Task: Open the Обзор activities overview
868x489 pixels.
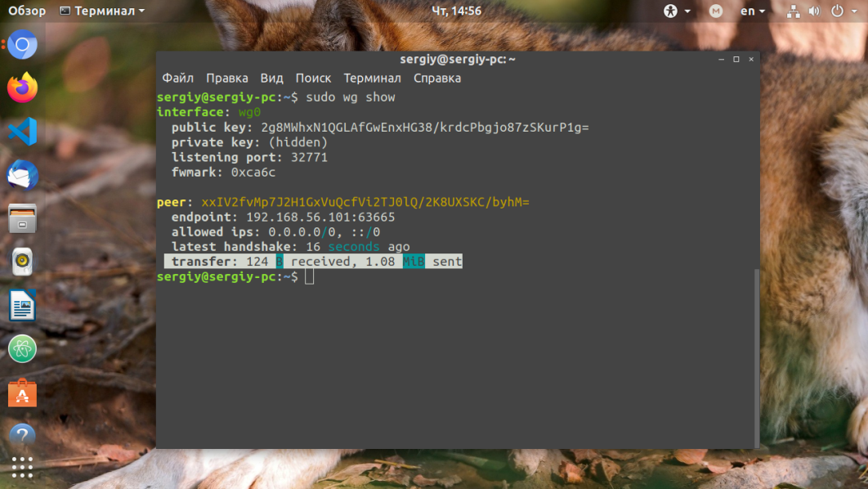Action: pyautogui.click(x=27, y=11)
